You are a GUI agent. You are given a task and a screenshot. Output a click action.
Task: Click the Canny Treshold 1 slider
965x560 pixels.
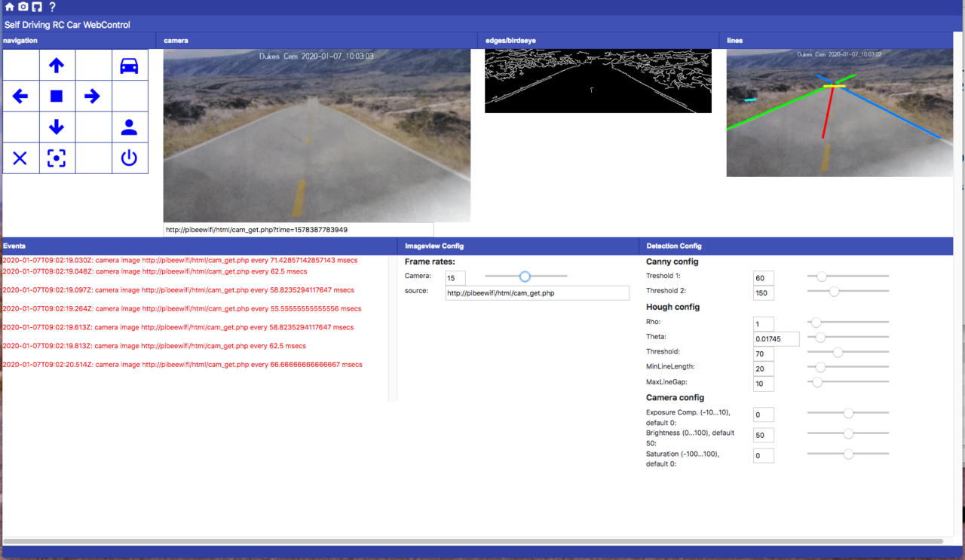coord(847,277)
